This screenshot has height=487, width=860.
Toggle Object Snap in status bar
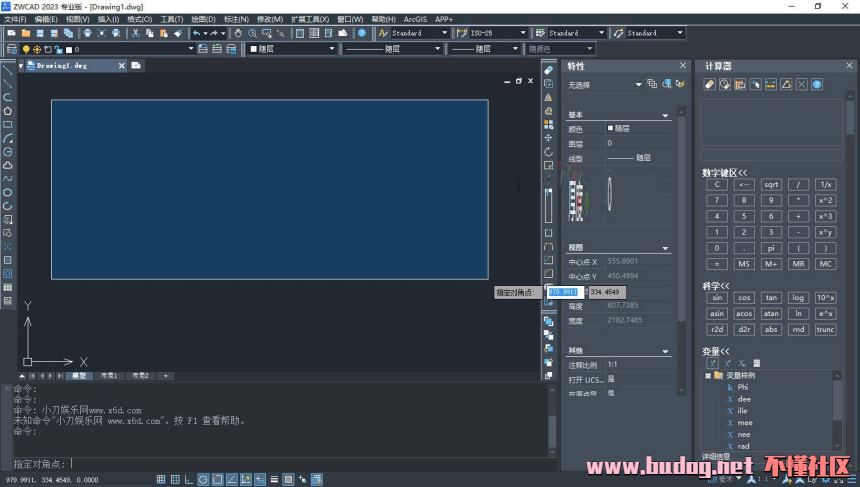click(218, 479)
